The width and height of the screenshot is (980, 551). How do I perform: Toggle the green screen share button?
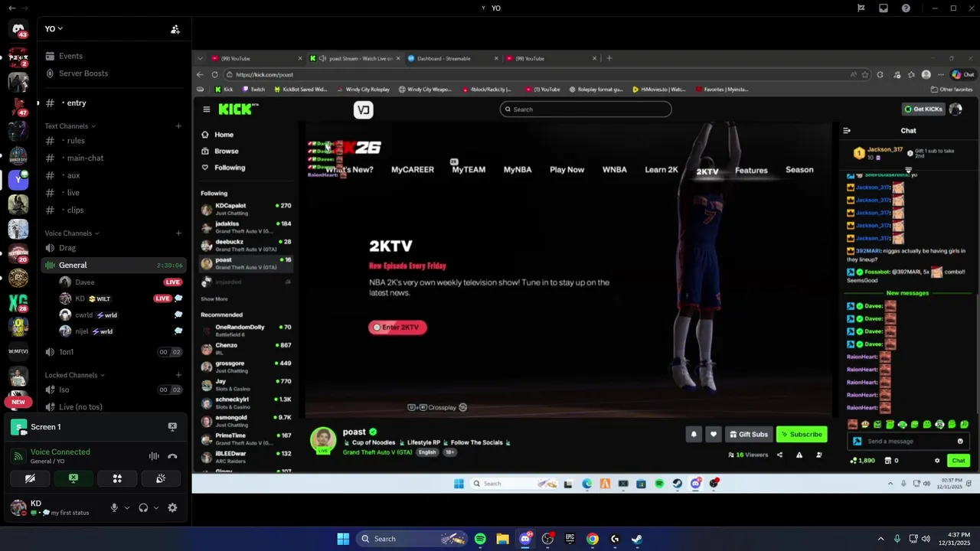pyautogui.click(x=73, y=478)
